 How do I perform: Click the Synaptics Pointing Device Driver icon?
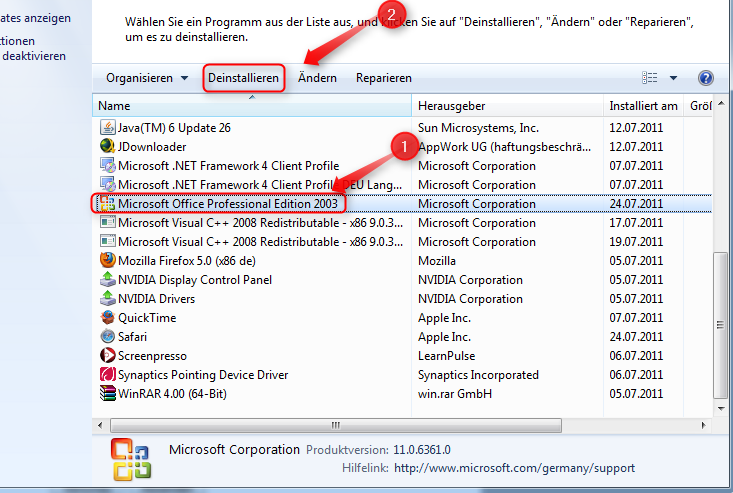[x=108, y=375]
